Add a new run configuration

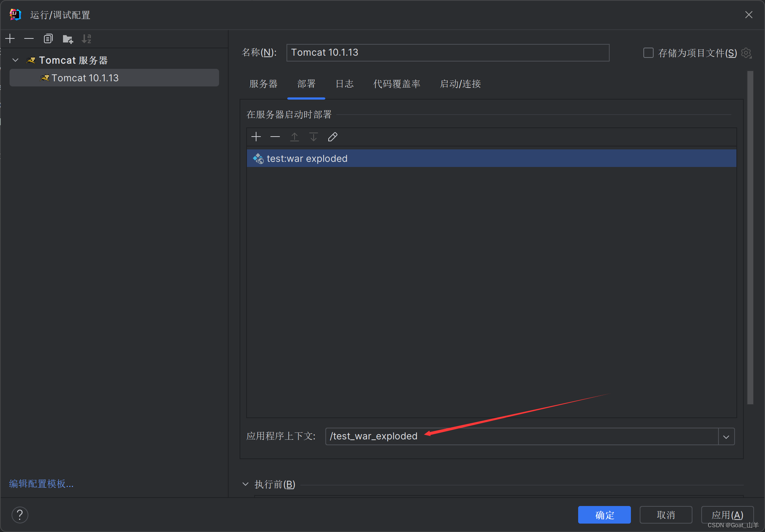10,38
